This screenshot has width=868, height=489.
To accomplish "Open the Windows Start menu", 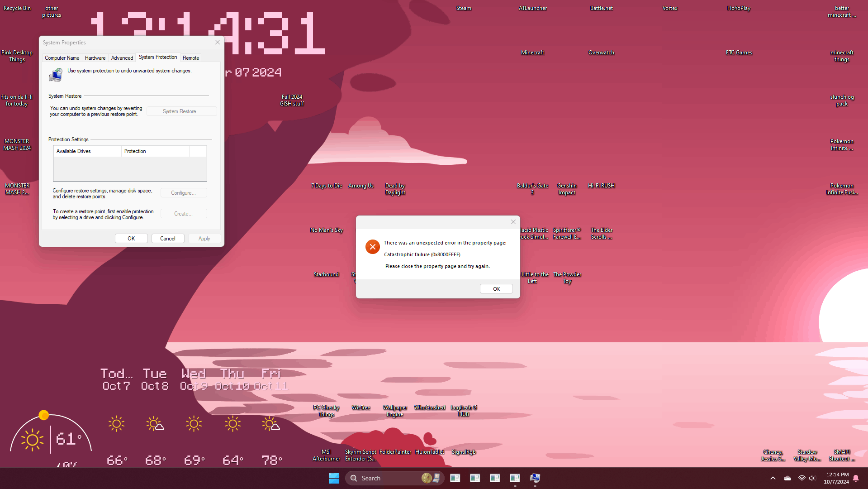I will tap(334, 478).
